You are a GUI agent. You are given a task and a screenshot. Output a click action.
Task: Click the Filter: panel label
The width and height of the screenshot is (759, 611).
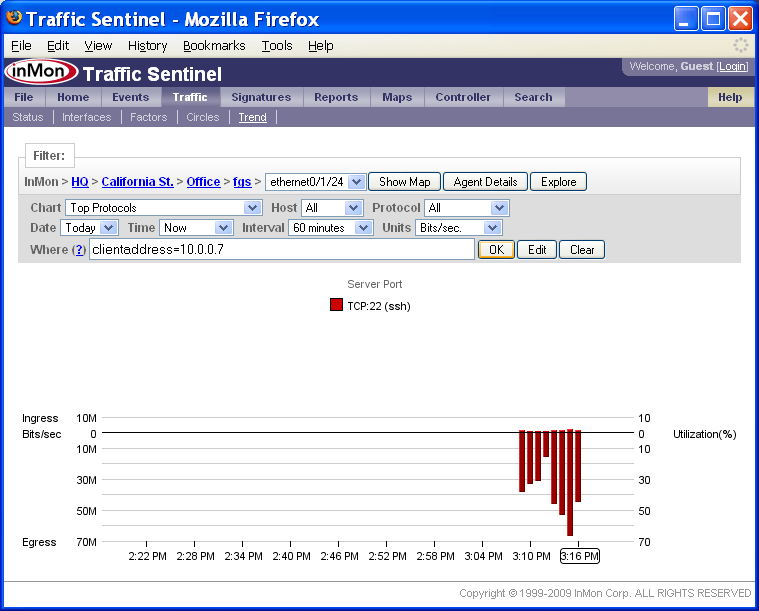49,155
